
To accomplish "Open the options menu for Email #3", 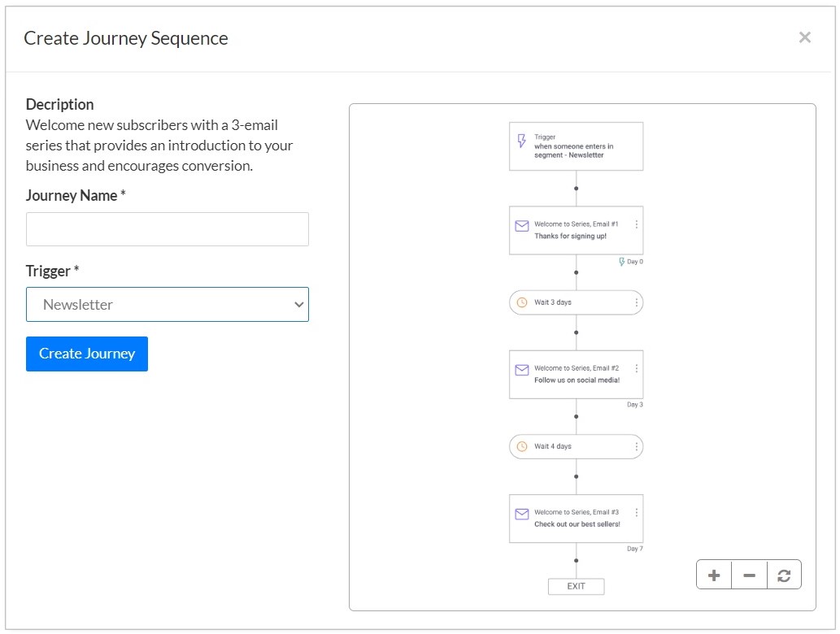I will pyautogui.click(x=637, y=512).
